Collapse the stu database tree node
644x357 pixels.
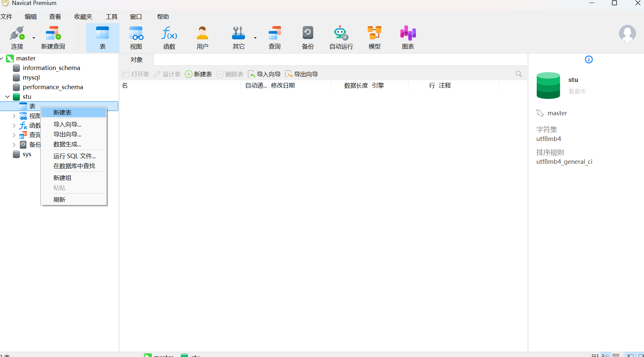pyautogui.click(x=8, y=97)
